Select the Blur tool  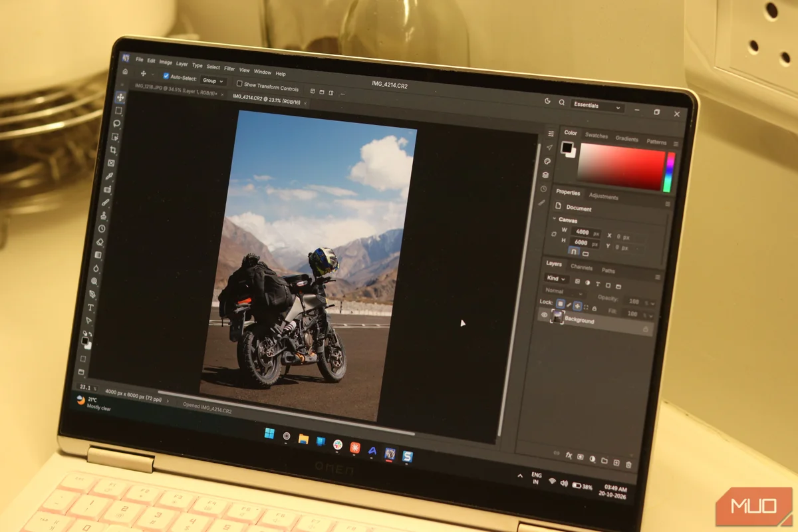click(x=96, y=268)
